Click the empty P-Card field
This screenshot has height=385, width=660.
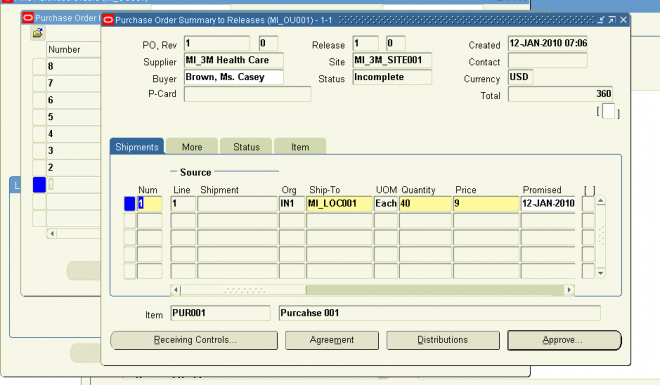(x=248, y=94)
